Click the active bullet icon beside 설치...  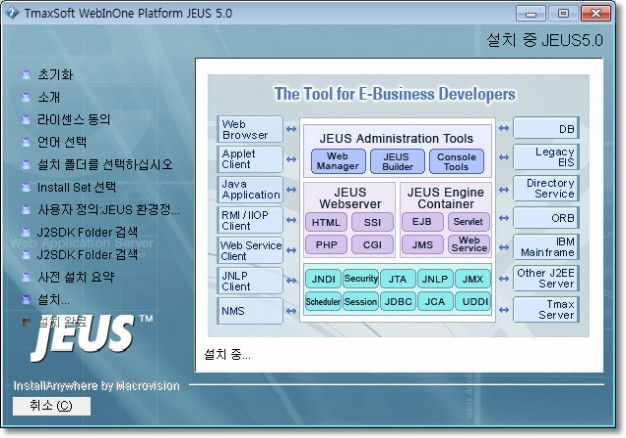(26, 299)
